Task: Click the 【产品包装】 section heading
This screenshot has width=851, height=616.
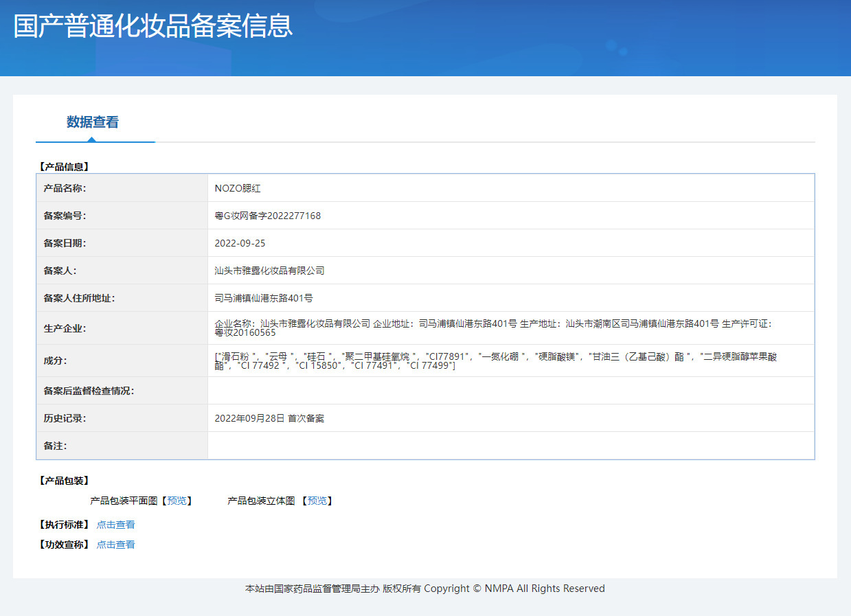Action: [x=64, y=481]
